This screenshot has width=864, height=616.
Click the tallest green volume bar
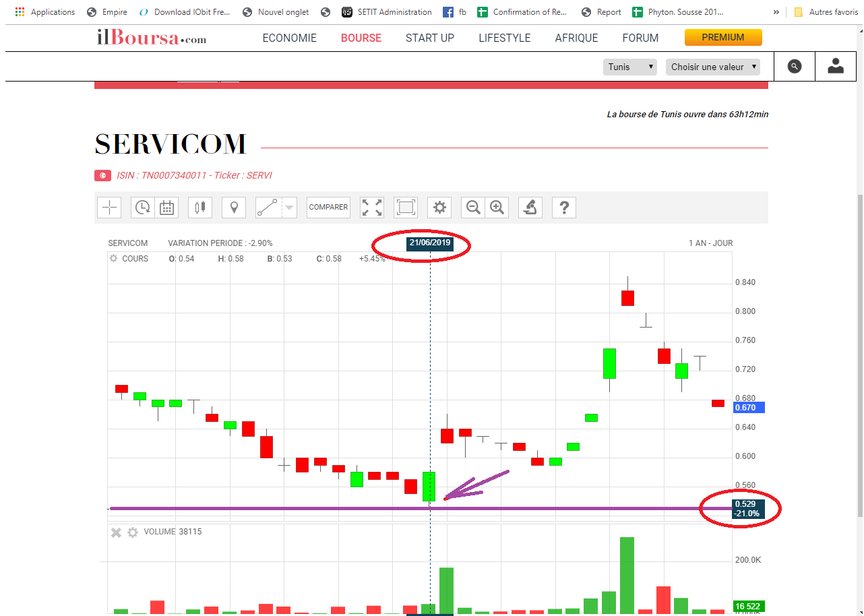click(627, 575)
